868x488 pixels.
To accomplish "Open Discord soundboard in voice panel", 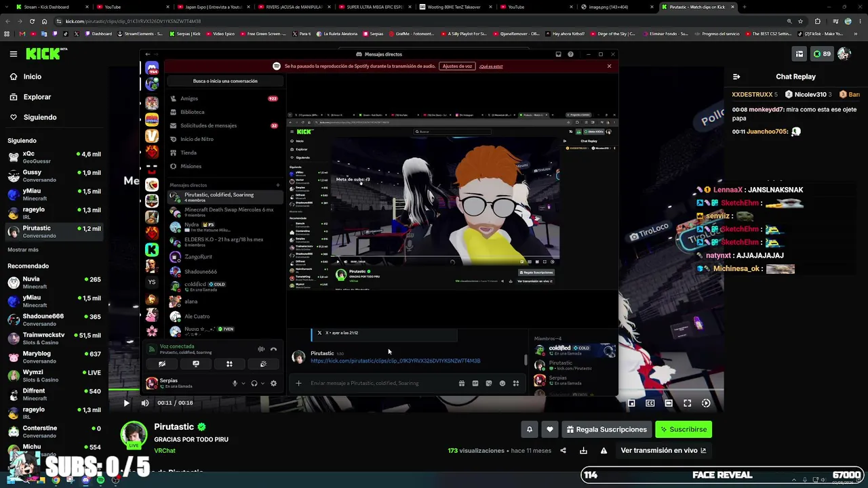I will click(263, 364).
